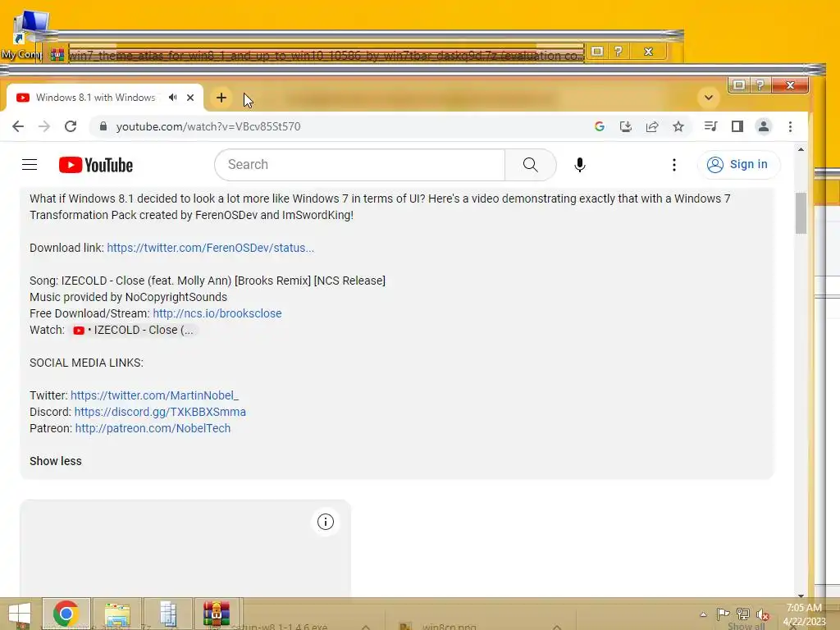Bookmark this tab with the star icon
The height and width of the screenshot is (630, 840).
point(678,126)
